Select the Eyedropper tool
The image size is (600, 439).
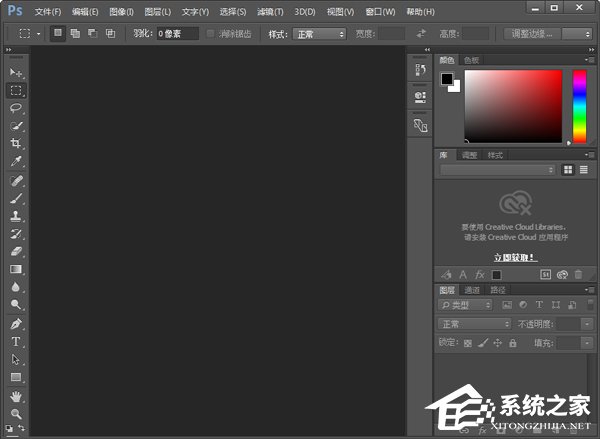click(16, 161)
